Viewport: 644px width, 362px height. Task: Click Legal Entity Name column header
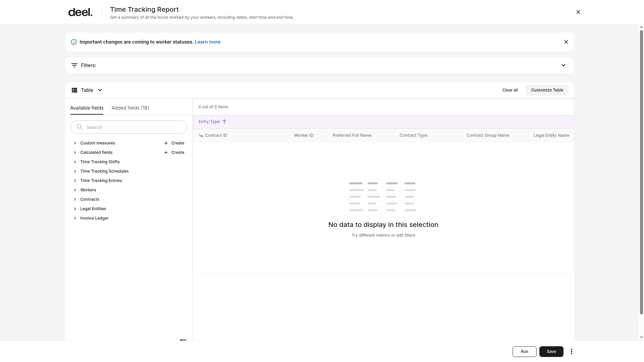tap(551, 135)
